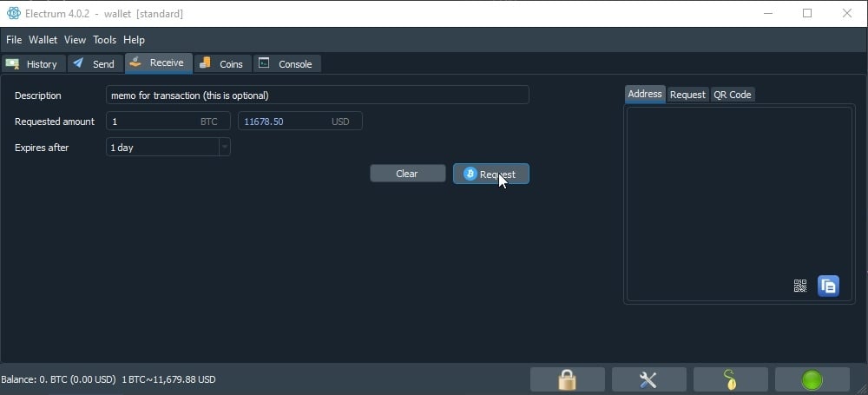
Task: Minimize the Electrum window
Action: pos(768,13)
